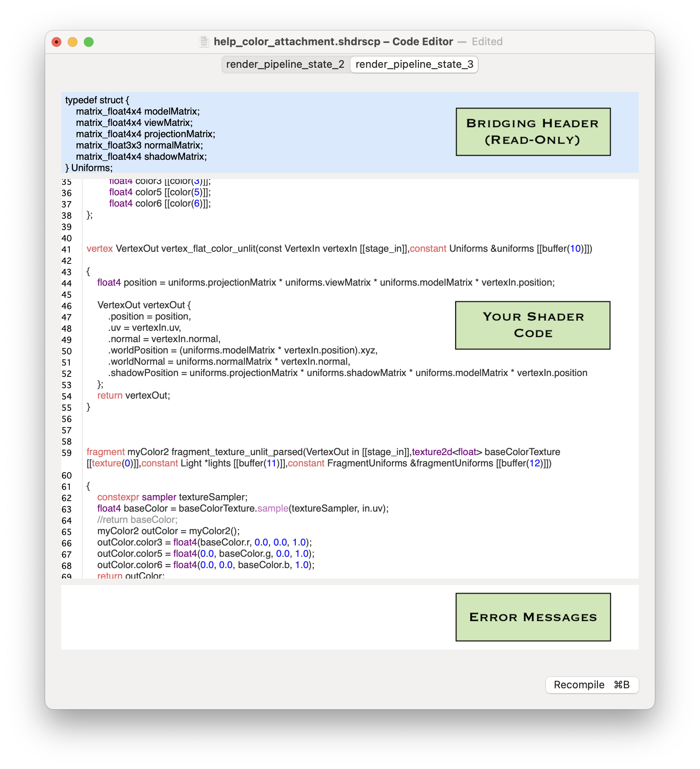Click the green full-screen window button
The image size is (700, 769).
pyautogui.click(x=89, y=42)
